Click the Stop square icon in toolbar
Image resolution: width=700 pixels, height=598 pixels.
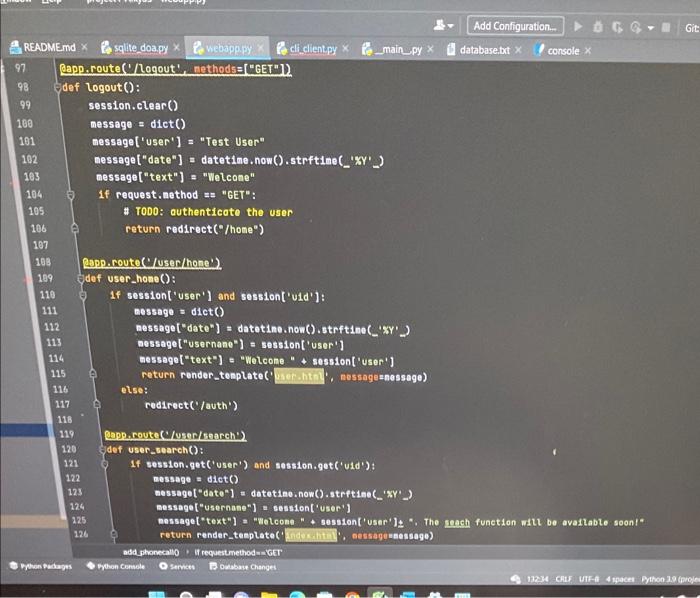click(666, 28)
